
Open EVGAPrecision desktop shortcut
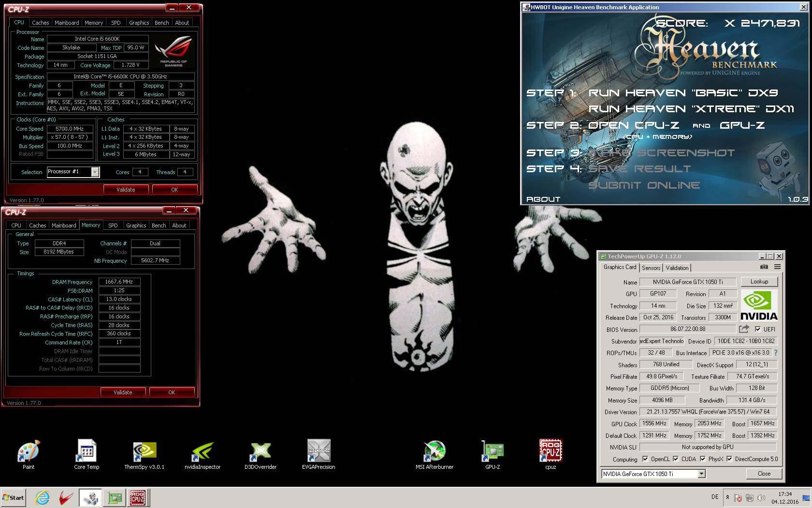(319, 454)
